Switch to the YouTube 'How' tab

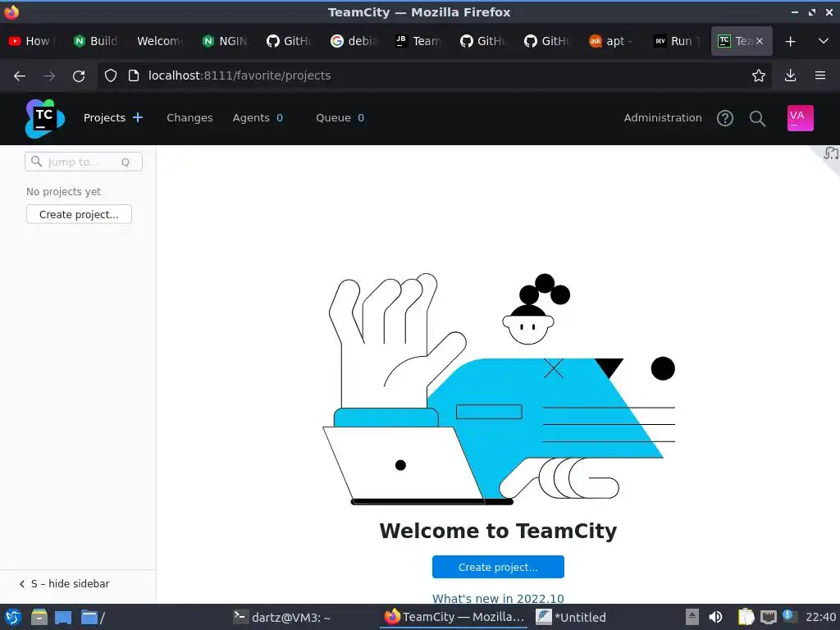[32, 41]
